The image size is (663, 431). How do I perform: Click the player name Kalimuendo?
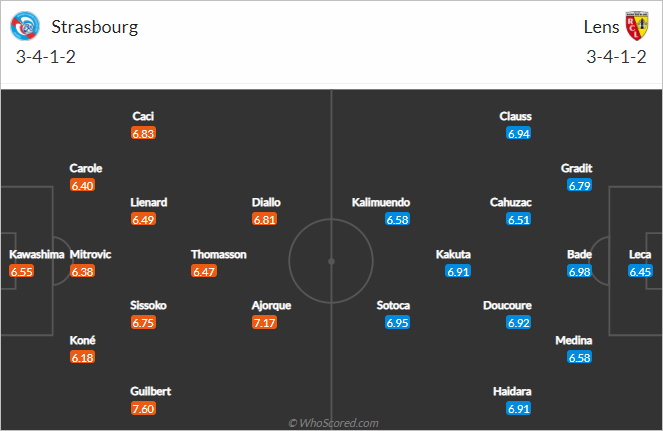tap(381, 202)
